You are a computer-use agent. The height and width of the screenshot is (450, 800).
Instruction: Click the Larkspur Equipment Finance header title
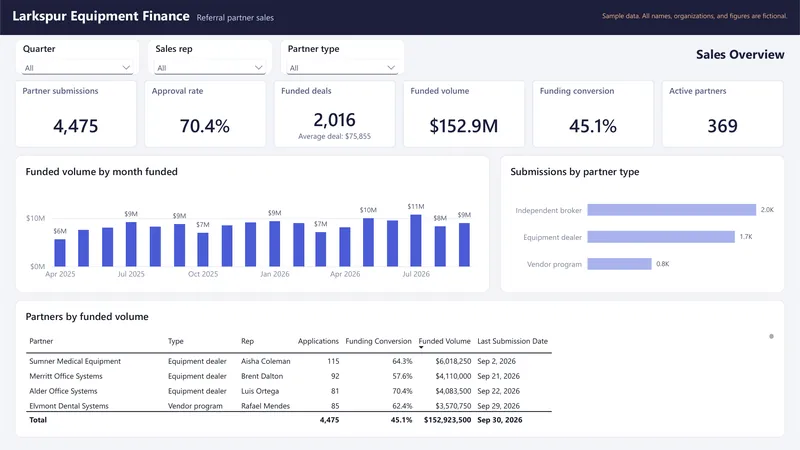click(101, 16)
